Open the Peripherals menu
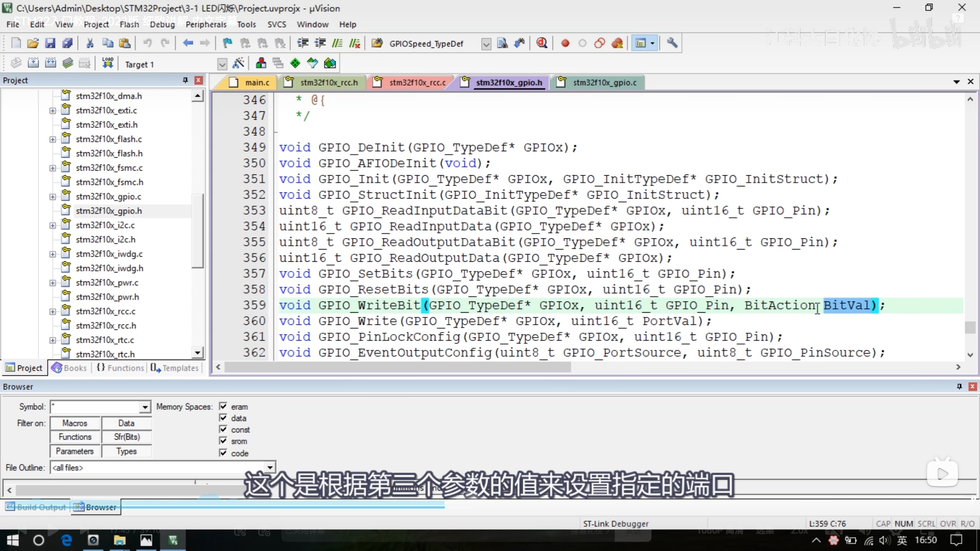980x551 pixels. coord(206,24)
